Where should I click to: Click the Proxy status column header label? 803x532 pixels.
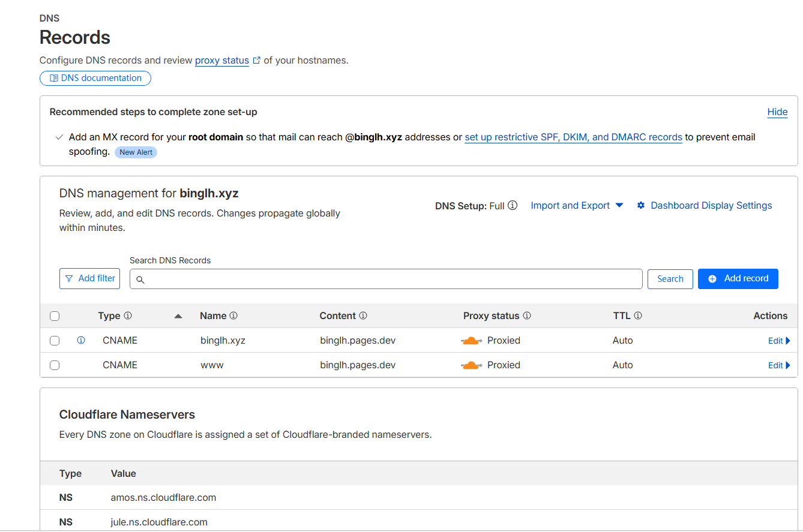(491, 316)
